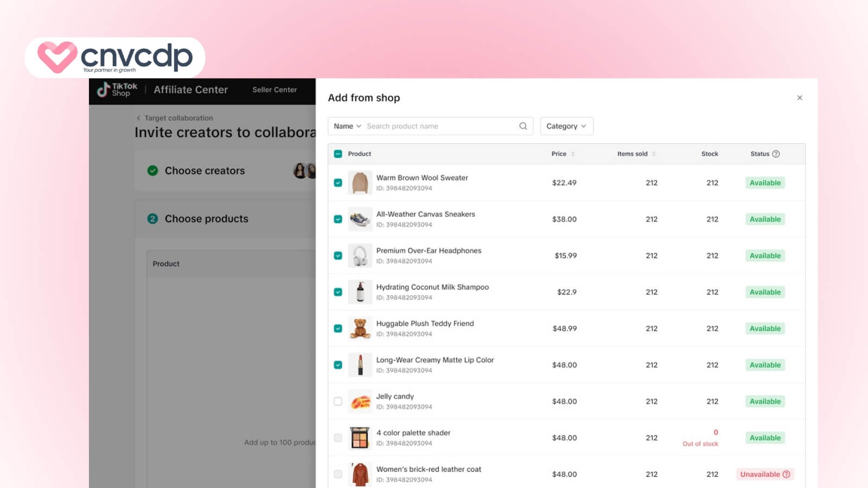Click the Jelly candy product name
This screenshot has height=488, width=868.
point(395,396)
